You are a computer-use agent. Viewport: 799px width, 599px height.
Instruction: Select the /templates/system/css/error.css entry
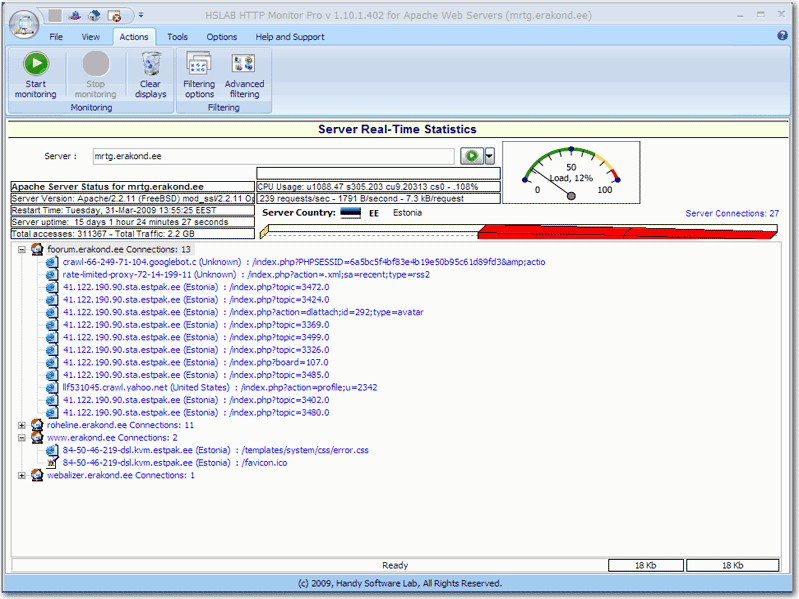[216, 450]
